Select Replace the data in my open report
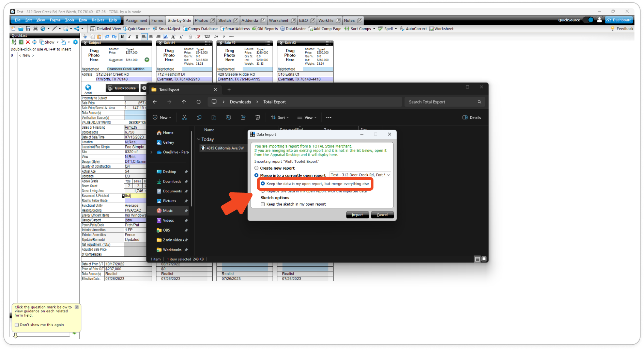The width and height of the screenshot is (644, 350). [263, 191]
